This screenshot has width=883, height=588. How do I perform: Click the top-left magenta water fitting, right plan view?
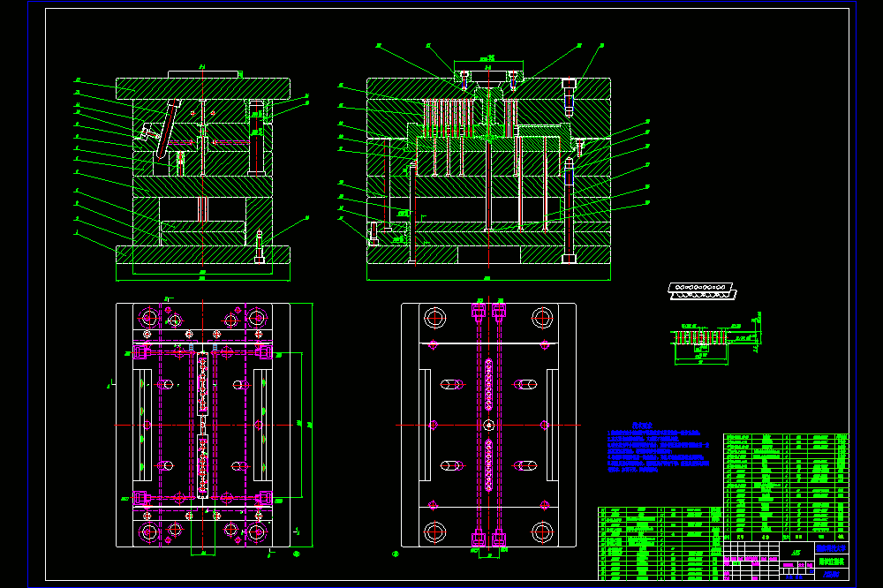(x=478, y=311)
